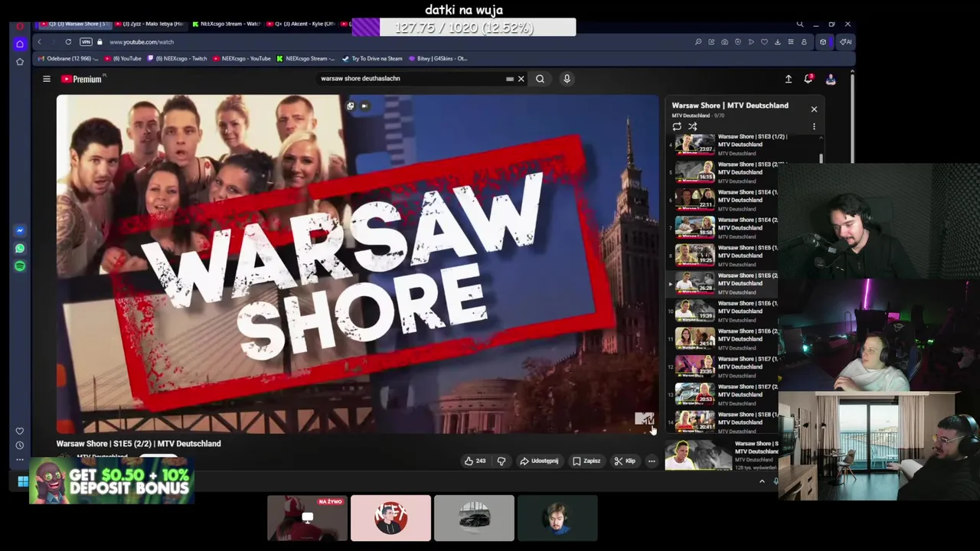
Task: Open the Opera extensions cube icon
Action: [x=823, y=42]
